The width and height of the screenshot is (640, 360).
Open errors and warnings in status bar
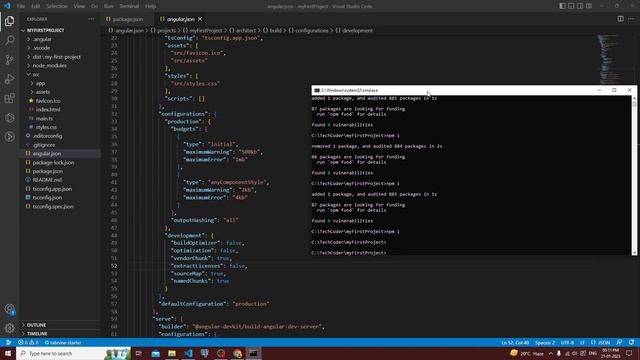coord(28,342)
